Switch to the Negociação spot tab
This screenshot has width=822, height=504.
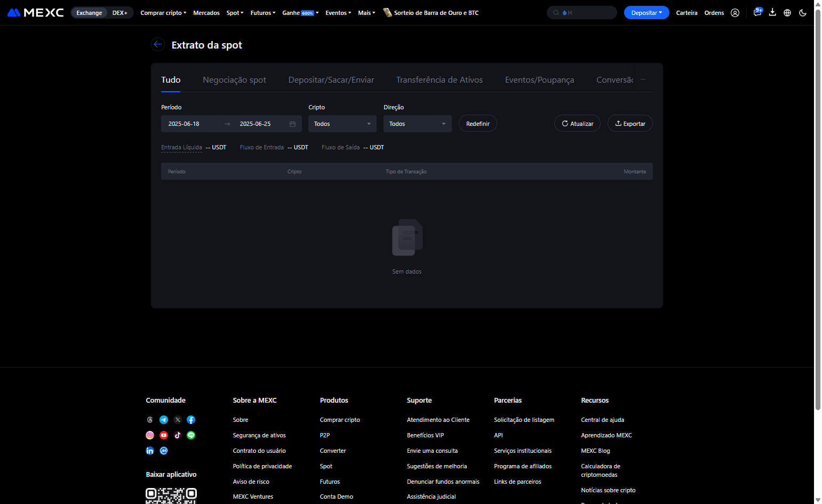click(x=234, y=80)
